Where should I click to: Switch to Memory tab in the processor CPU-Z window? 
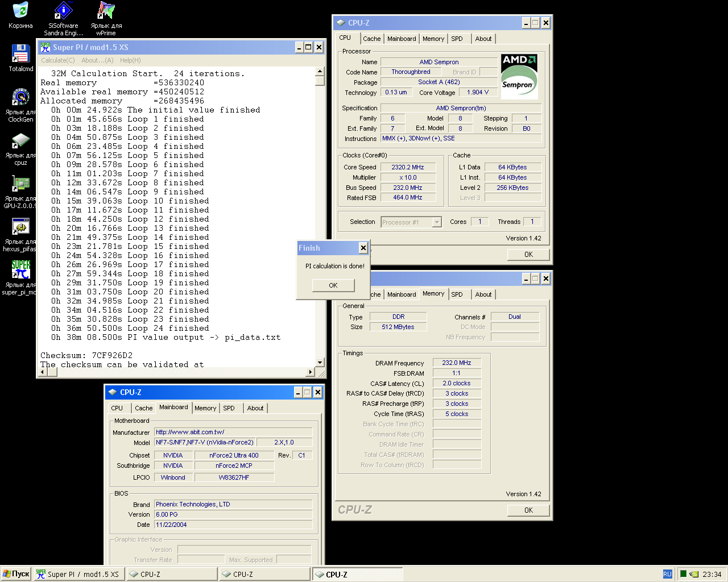tap(433, 39)
